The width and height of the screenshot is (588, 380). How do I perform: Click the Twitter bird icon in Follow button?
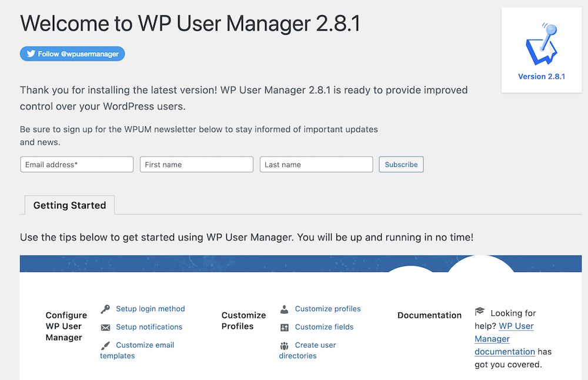click(31, 53)
